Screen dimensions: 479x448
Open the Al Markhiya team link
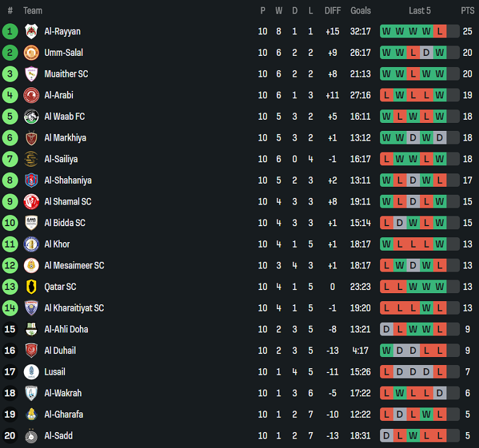click(x=65, y=138)
